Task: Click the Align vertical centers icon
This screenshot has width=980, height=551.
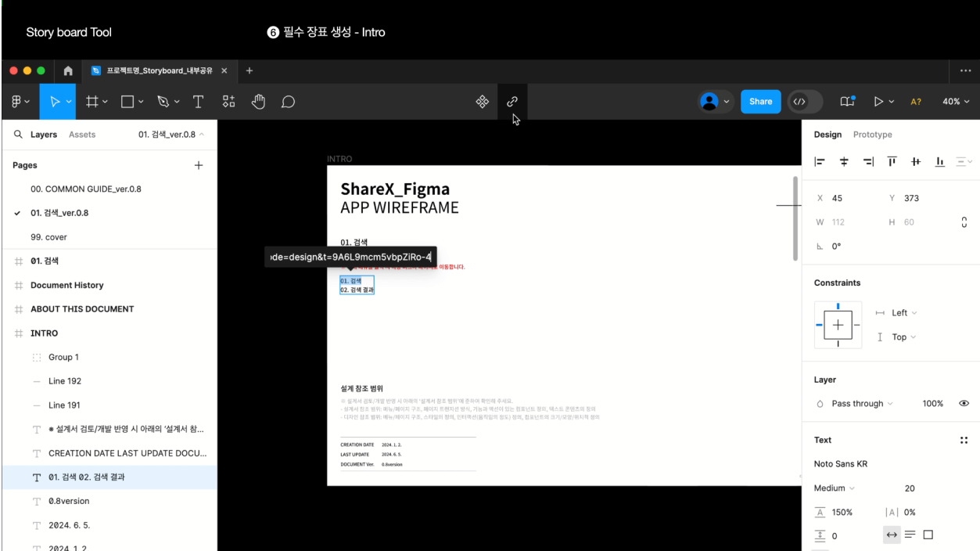Action: tap(916, 162)
